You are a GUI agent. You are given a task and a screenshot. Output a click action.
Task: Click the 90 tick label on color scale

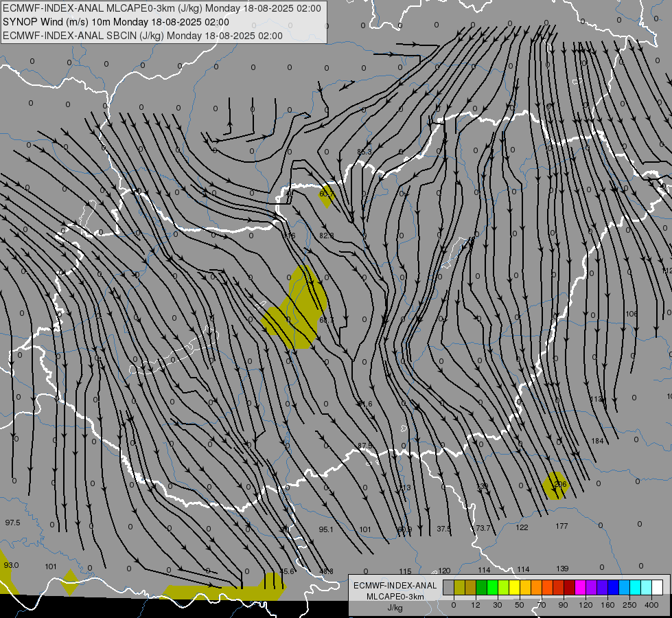click(564, 605)
